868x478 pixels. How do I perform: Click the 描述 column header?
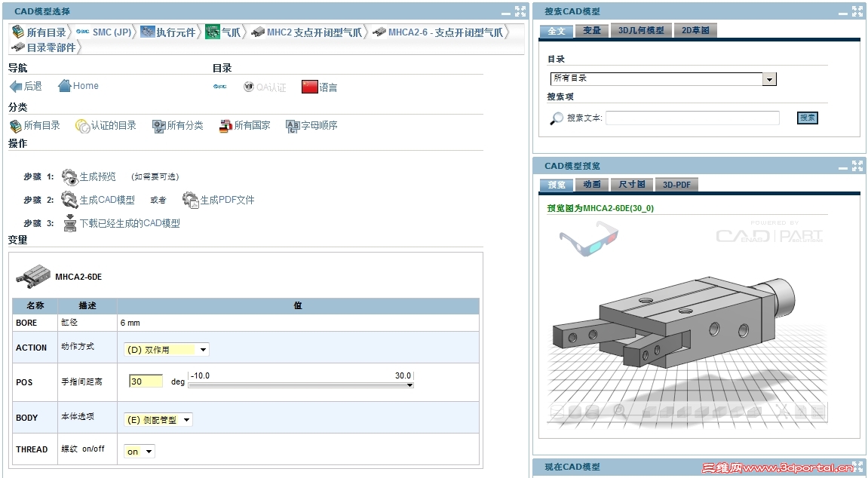[x=87, y=305]
